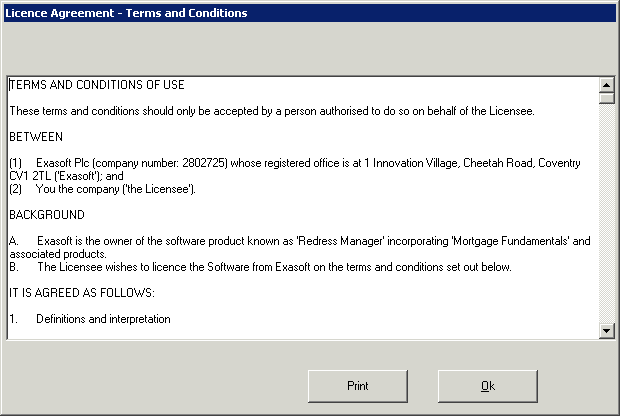Click the BETWEEN heading text
Viewport: 620px width, 416px height.
point(36,137)
